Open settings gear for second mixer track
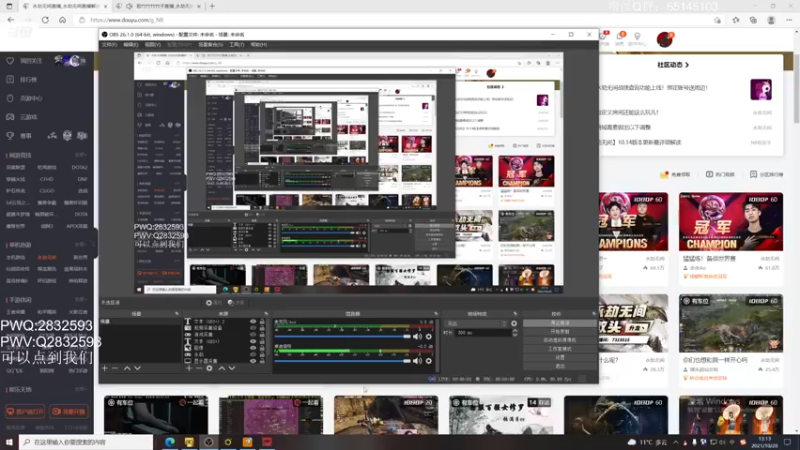The image size is (800, 450). click(429, 361)
